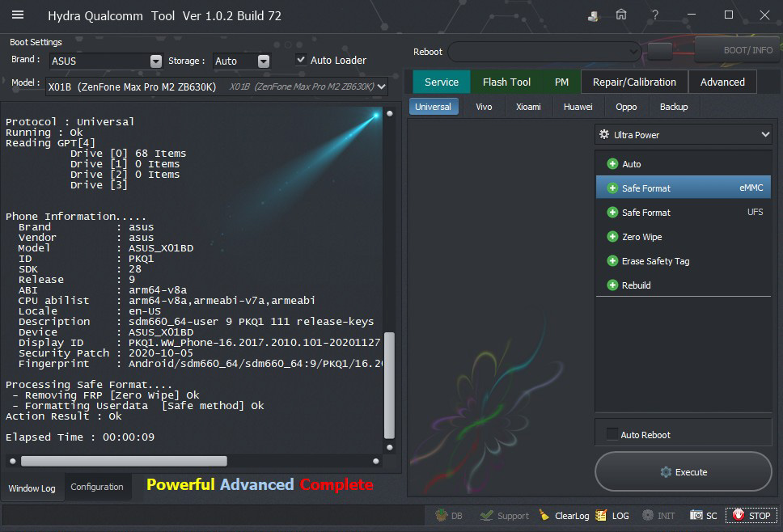Expand the Brand dropdown showing ASUS

tap(155, 61)
